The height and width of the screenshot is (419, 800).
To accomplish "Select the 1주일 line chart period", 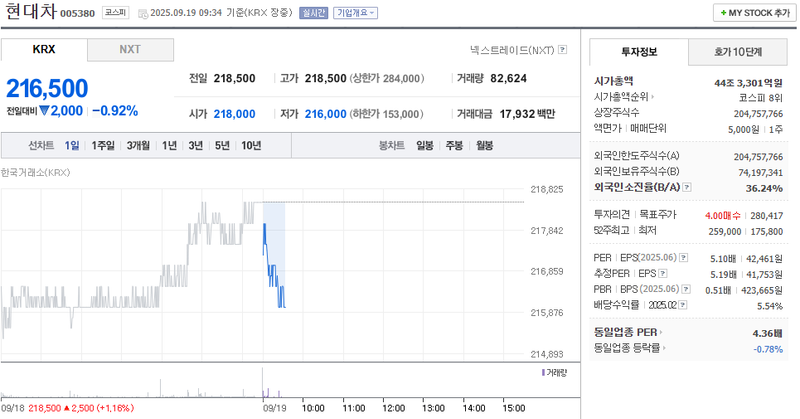I will tap(103, 145).
